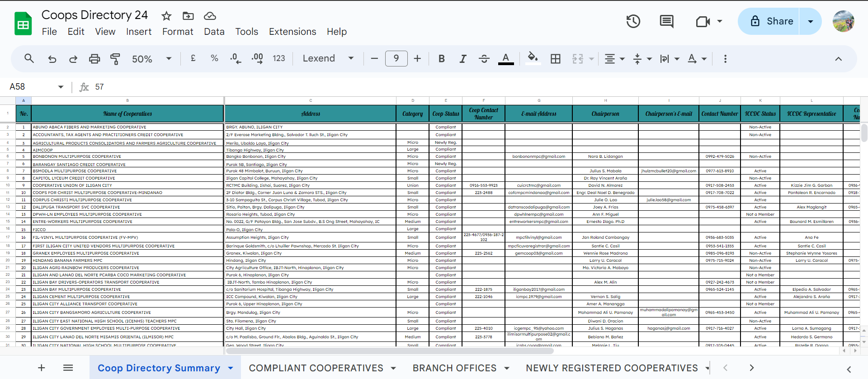Image resolution: width=868 pixels, height=379 pixels.
Task: Click the Share button
Action: (x=769, y=21)
